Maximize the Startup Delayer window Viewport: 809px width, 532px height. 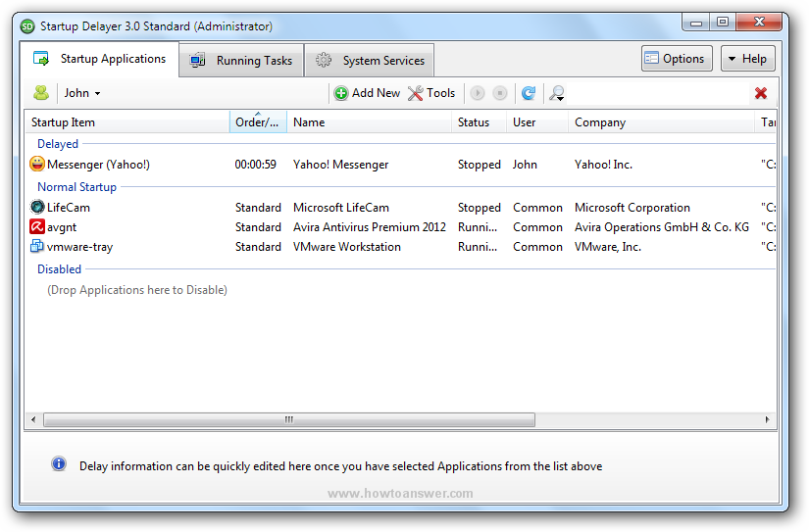point(723,23)
